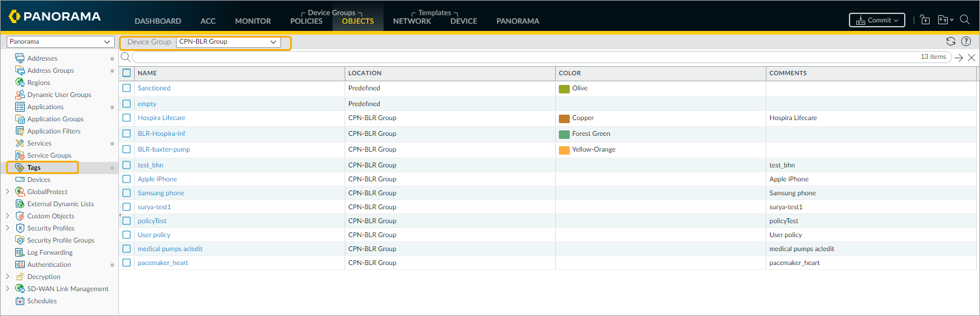Expand the Custom Objects tree node
The image size is (980, 316).
7,216
